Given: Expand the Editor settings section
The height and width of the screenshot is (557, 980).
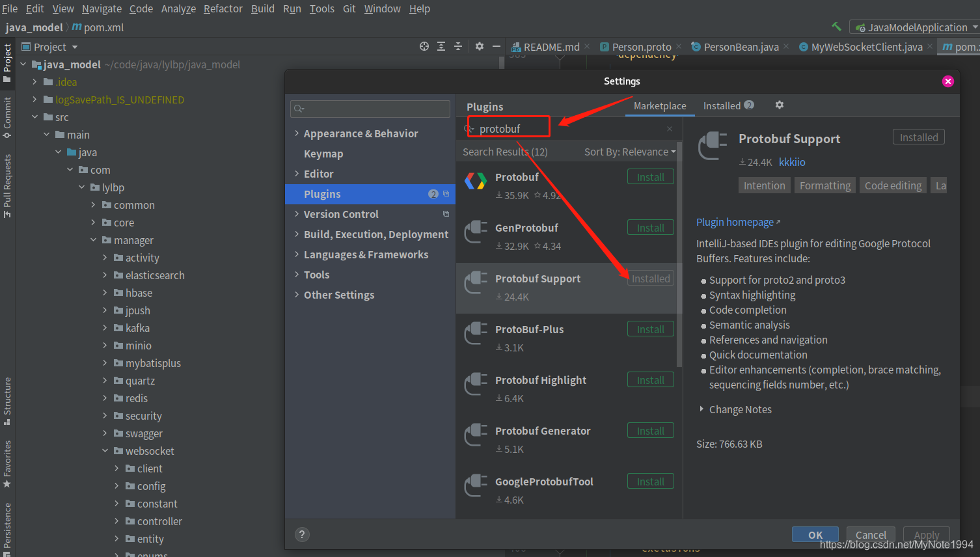Looking at the screenshot, I should tap(297, 173).
